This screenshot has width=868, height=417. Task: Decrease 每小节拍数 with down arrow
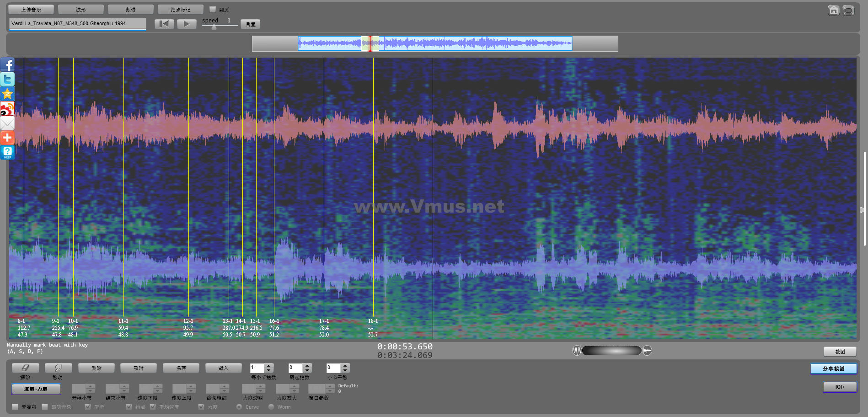tap(269, 370)
